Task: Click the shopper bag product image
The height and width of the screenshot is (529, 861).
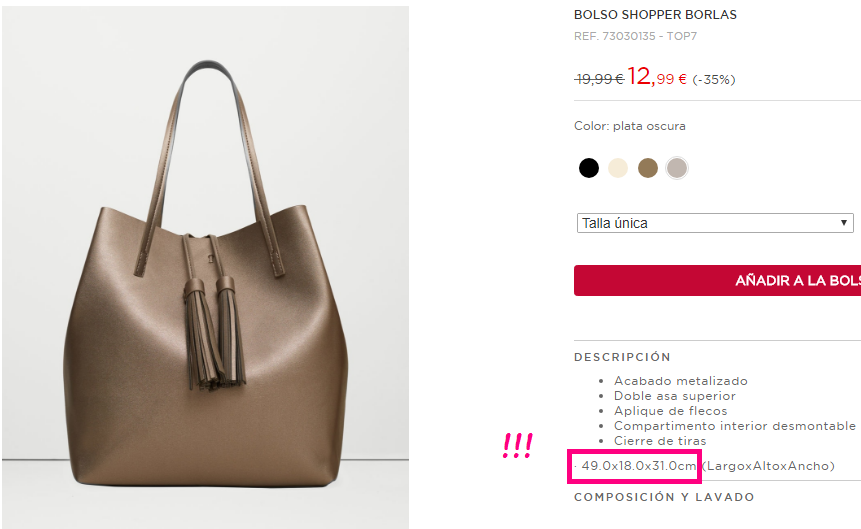Action: (205, 268)
